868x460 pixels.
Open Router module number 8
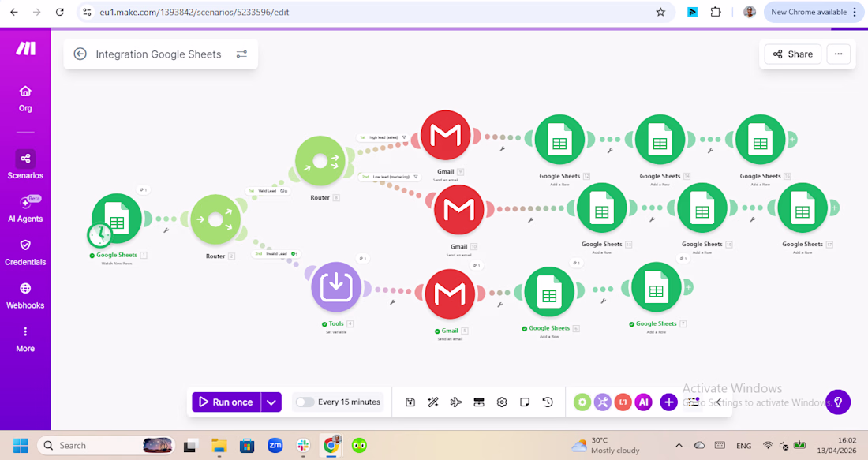[320, 160]
